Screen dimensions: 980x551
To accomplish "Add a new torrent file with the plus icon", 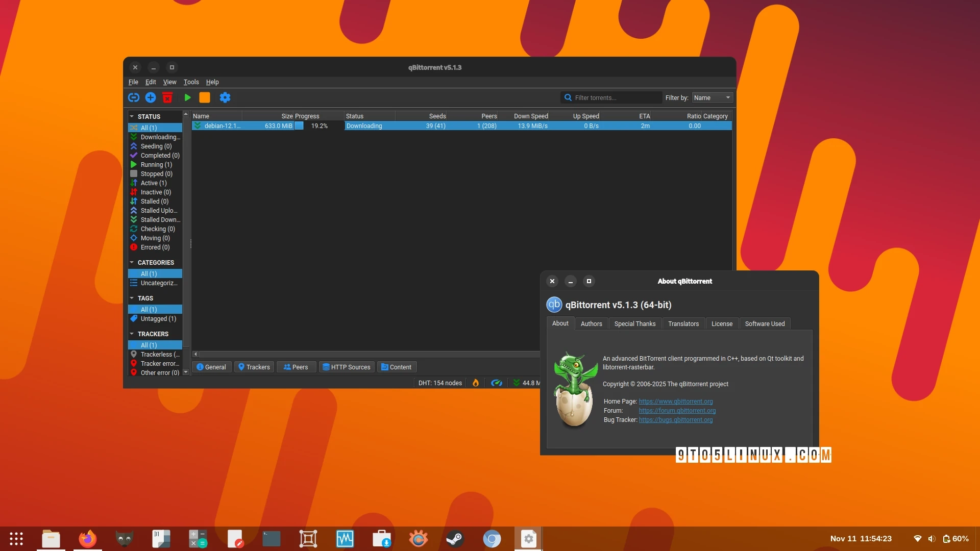I will pyautogui.click(x=151, y=97).
